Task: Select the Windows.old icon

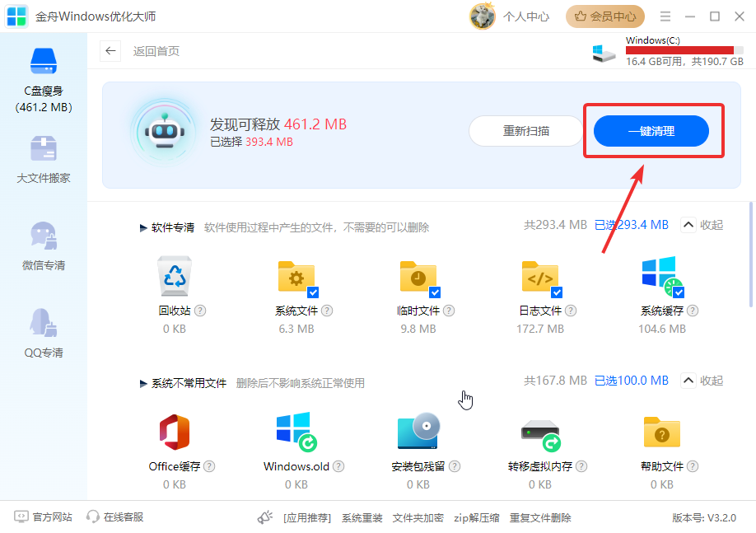Action: [x=296, y=432]
